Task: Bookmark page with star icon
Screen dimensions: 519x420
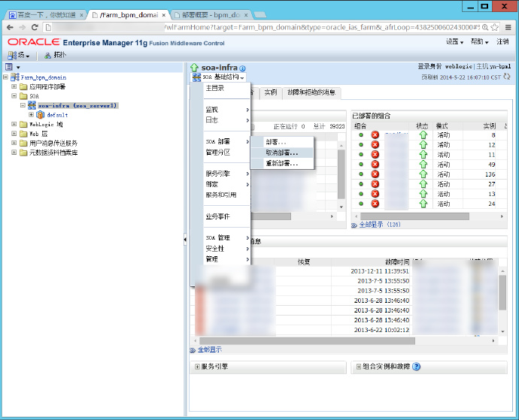Action: (494, 28)
